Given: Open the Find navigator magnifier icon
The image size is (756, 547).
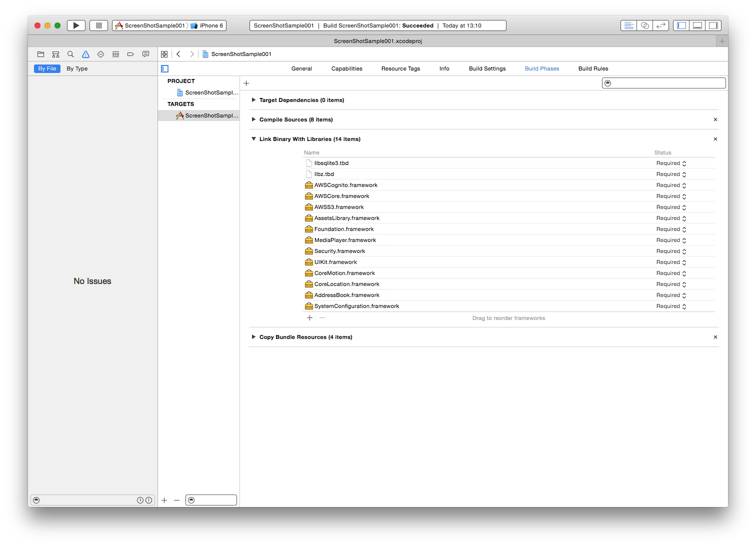Looking at the screenshot, I should [70, 54].
